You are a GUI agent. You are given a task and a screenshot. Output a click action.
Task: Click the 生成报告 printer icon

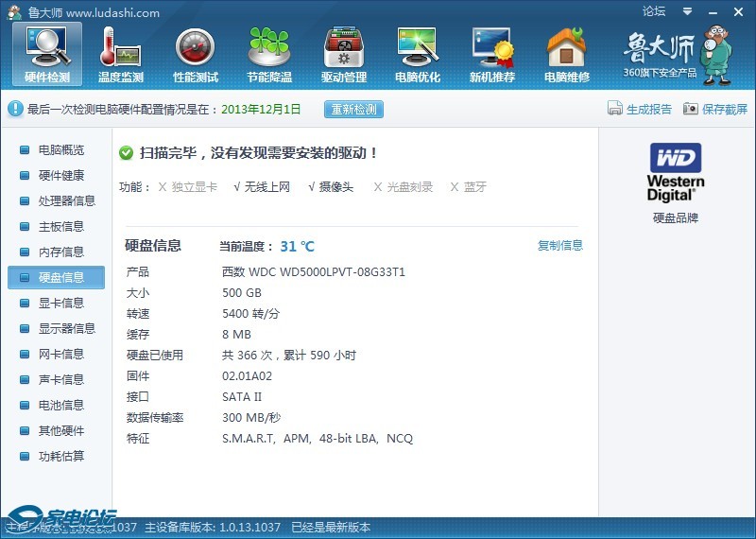point(615,109)
